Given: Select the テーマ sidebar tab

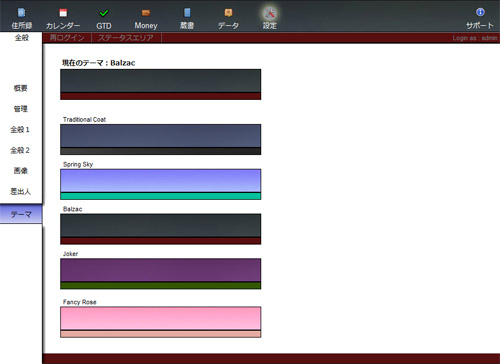Looking at the screenshot, I should 21,214.
